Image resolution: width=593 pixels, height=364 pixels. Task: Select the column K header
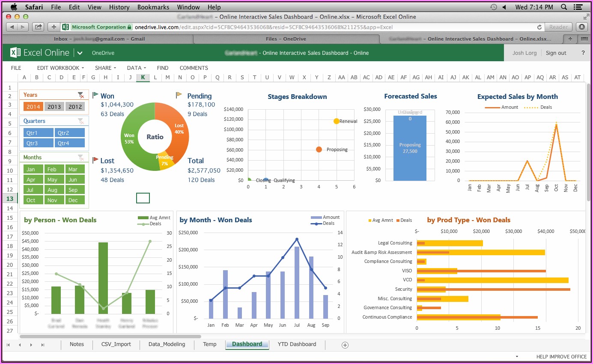point(143,78)
